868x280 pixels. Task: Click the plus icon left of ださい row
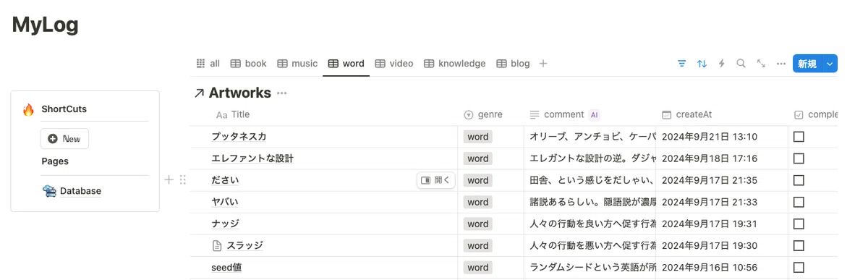[169, 180]
